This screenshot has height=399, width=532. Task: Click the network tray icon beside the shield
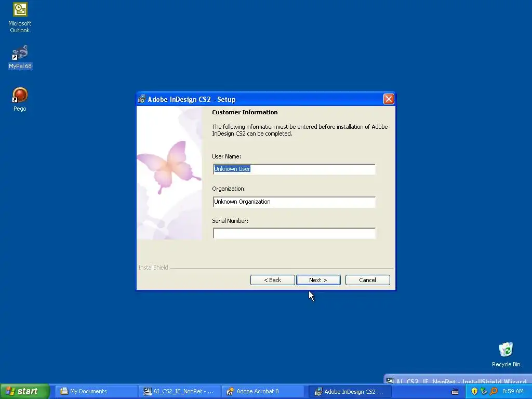(484, 391)
